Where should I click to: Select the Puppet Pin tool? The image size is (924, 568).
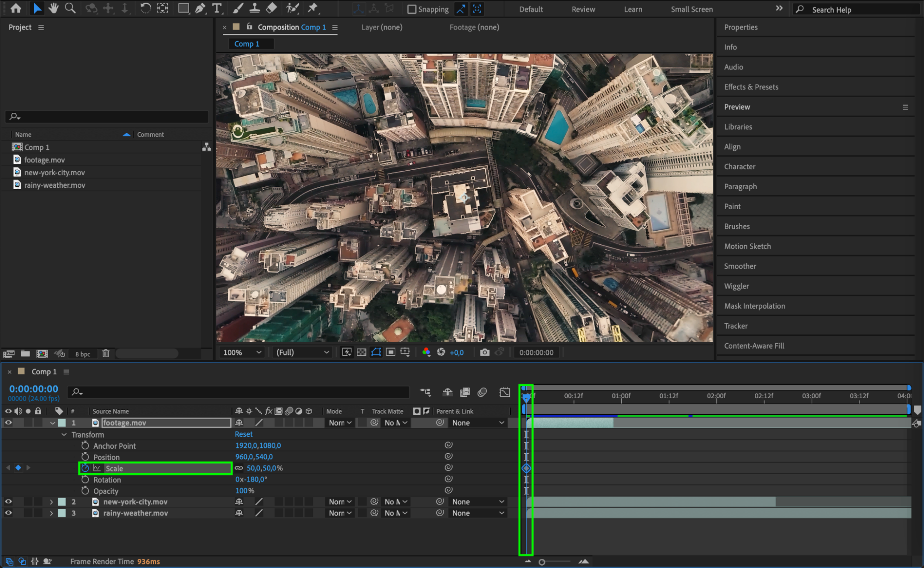(x=313, y=8)
